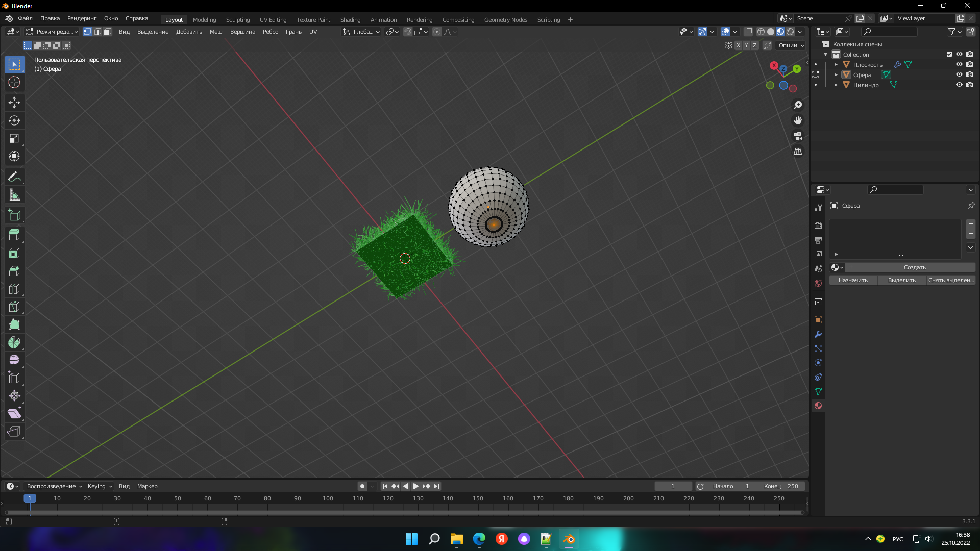Select the Shrink/Fatten tool

pos(14,396)
